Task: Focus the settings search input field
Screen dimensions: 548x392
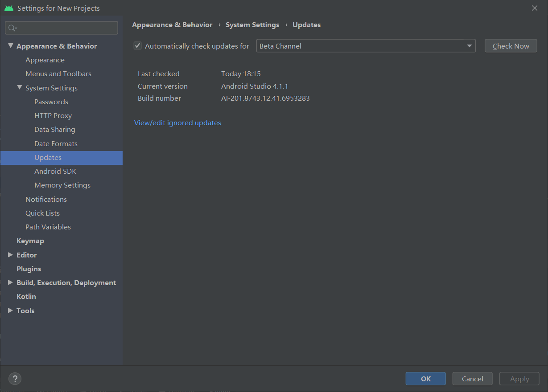Action: (62, 28)
